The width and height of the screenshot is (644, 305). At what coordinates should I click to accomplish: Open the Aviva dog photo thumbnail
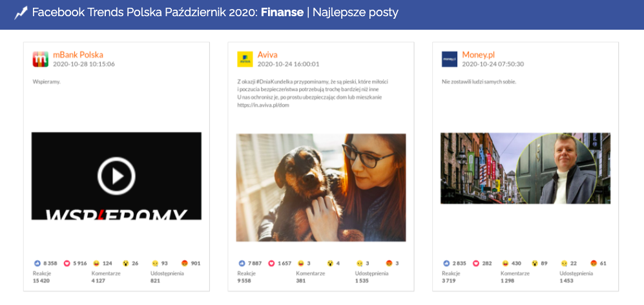pos(321,187)
